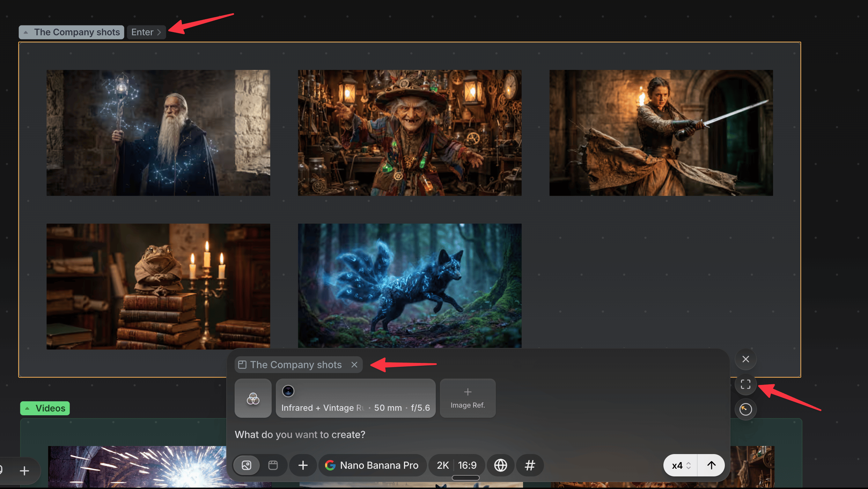This screenshot has width=868, height=489.
Task: Open the tinkerer in workshop image
Action: (410, 133)
